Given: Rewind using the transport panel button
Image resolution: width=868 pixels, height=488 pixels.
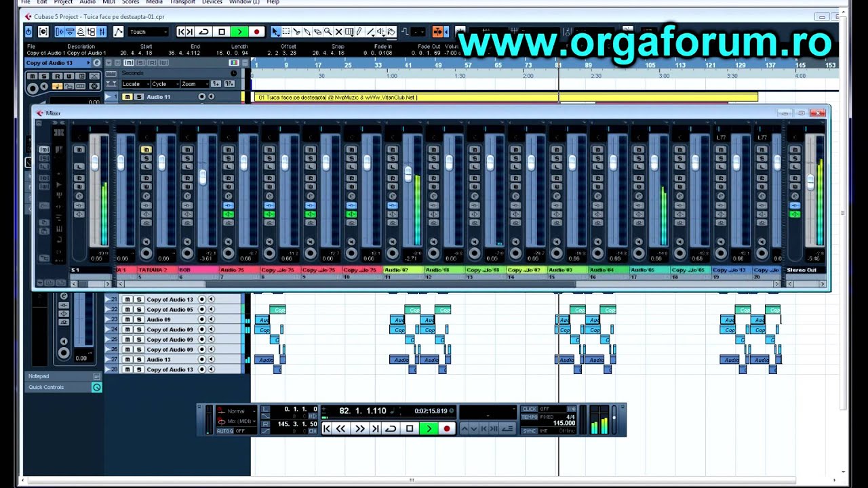Looking at the screenshot, I should 342,428.
